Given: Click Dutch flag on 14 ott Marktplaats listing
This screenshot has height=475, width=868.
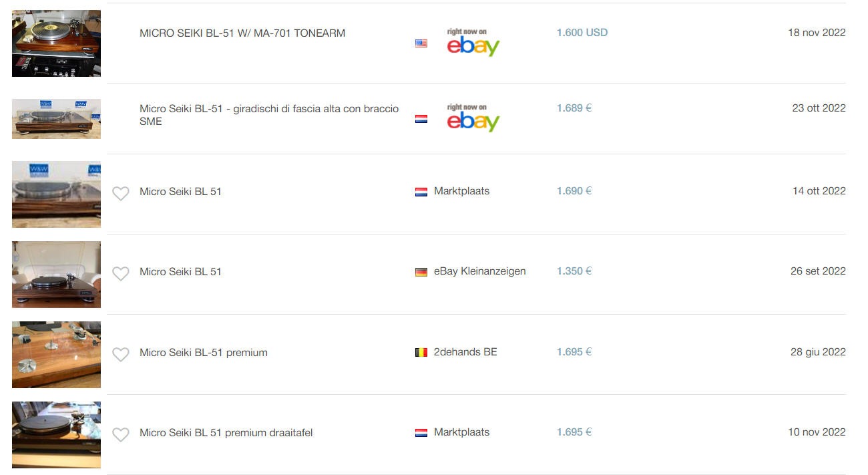Looking at the screenshot, I should [x=421, y=192].
